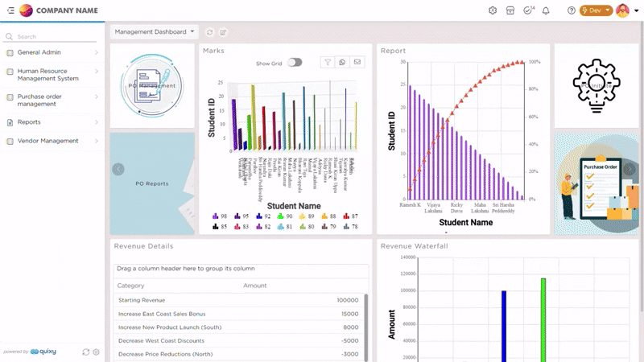Sort by the Category column header

click(x=131, y=286)
